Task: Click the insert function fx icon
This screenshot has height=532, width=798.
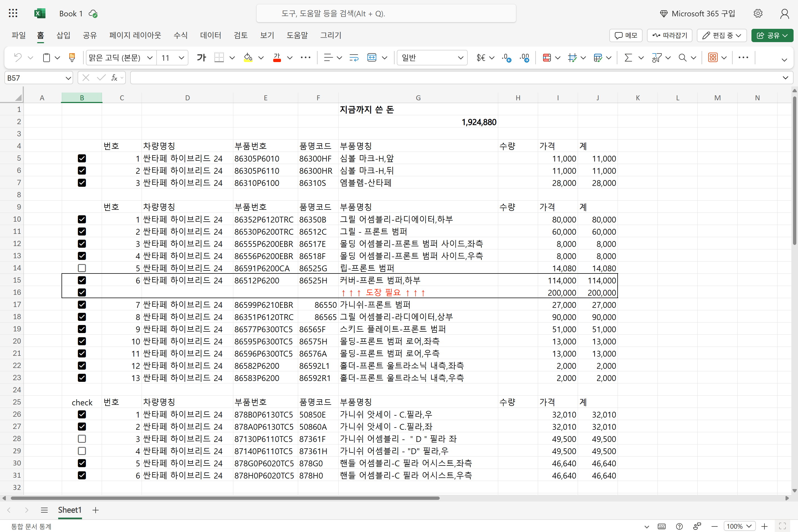Action: (x=114, y=78)
